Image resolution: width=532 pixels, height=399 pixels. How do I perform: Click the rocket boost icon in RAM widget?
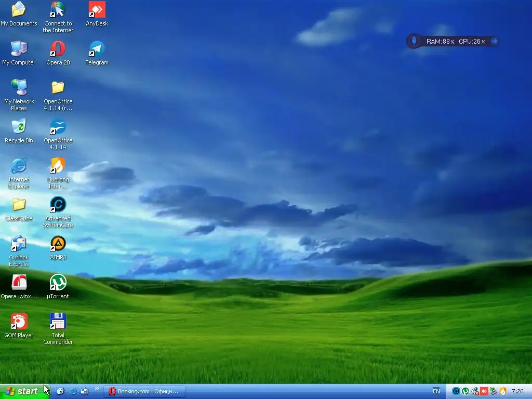click(x=414, y=41)
